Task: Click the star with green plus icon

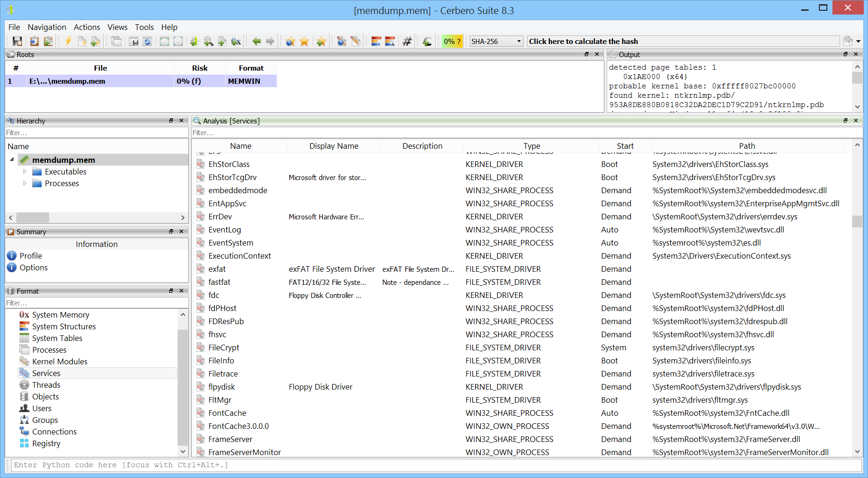Action: [321, 41]
